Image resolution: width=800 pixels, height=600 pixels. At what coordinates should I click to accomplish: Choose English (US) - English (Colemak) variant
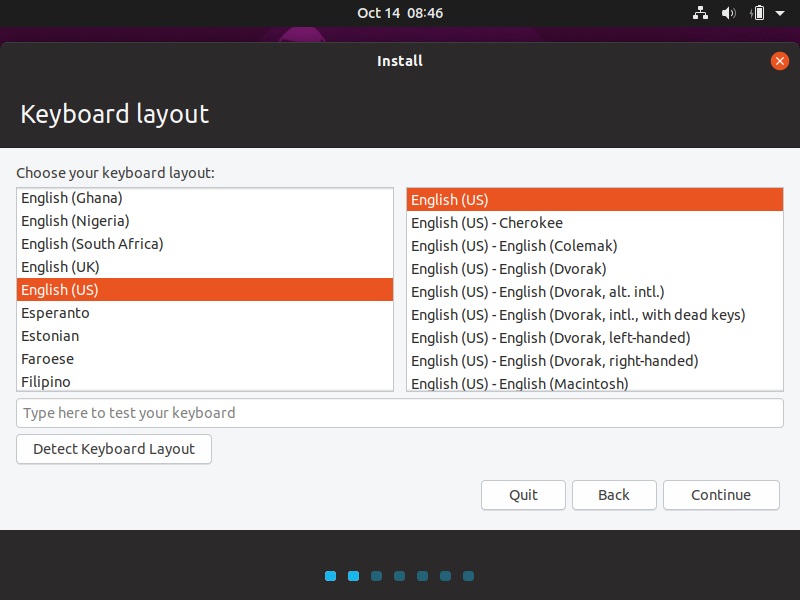pos(513,245)
